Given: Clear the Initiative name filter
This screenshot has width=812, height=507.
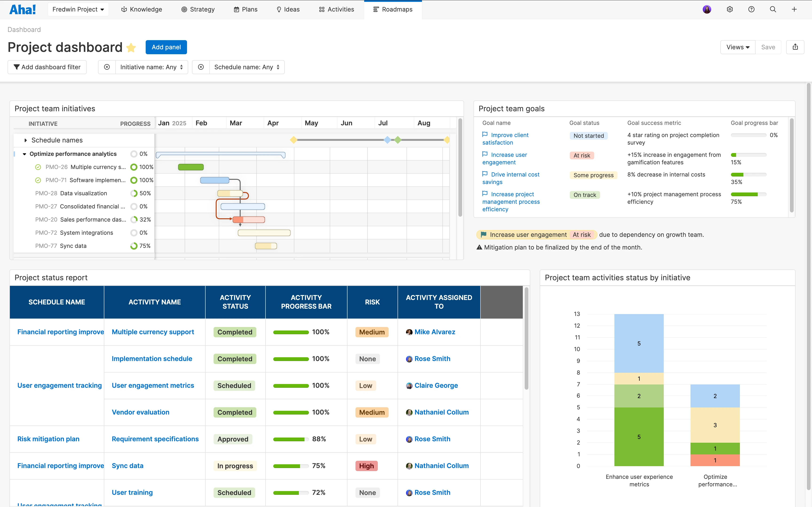Looking at the screenshot, I should [107, 67].
